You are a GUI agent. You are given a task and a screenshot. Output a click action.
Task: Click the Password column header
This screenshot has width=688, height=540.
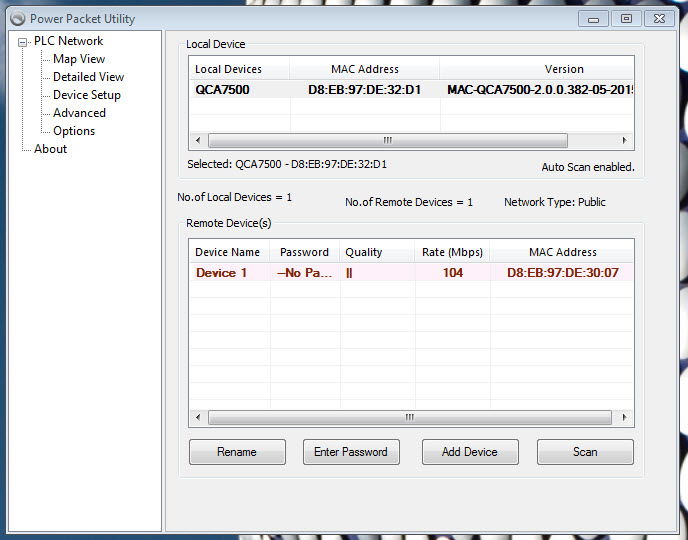click(x=305, y=252)
